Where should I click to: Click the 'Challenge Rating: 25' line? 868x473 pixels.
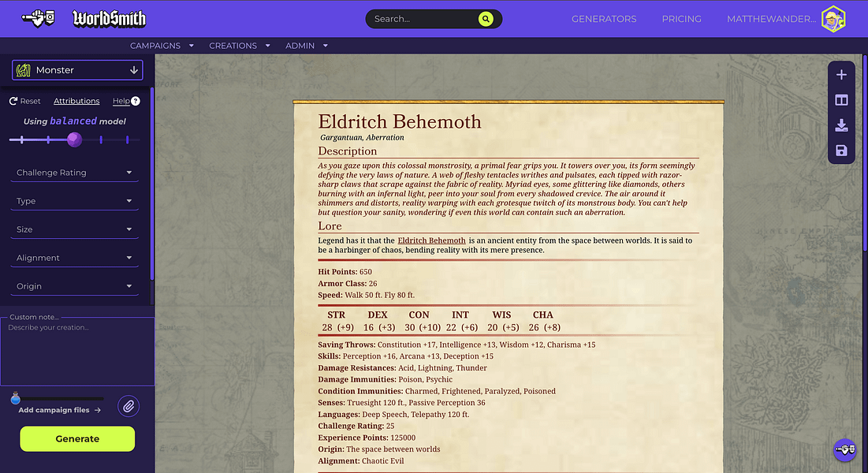(356, 426)
